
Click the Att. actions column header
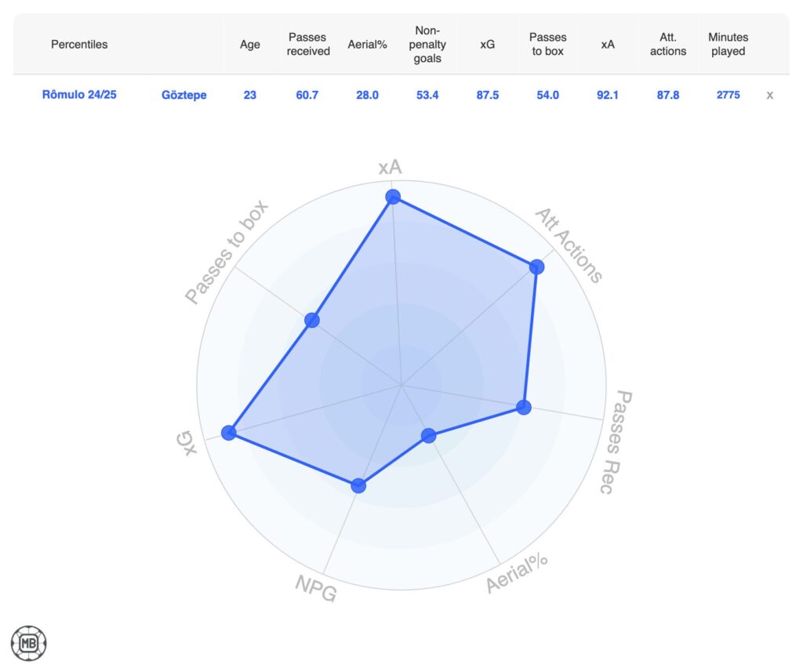[668, 44]
